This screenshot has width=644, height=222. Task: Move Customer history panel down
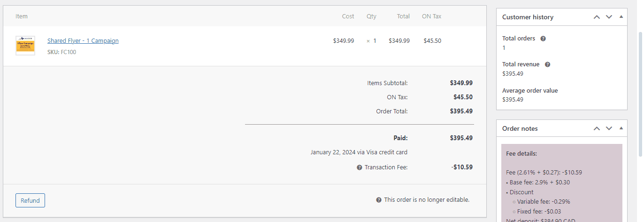point(609,17)
